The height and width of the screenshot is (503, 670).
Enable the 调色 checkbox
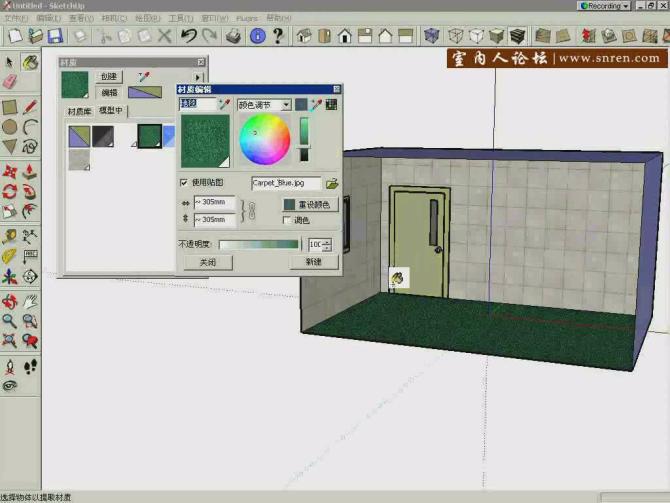coord(287,220)
